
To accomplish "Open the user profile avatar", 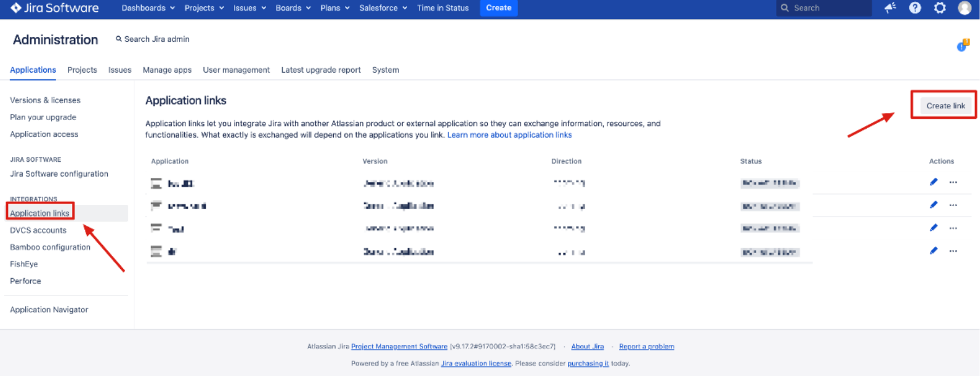I will [x=964, y=8].
